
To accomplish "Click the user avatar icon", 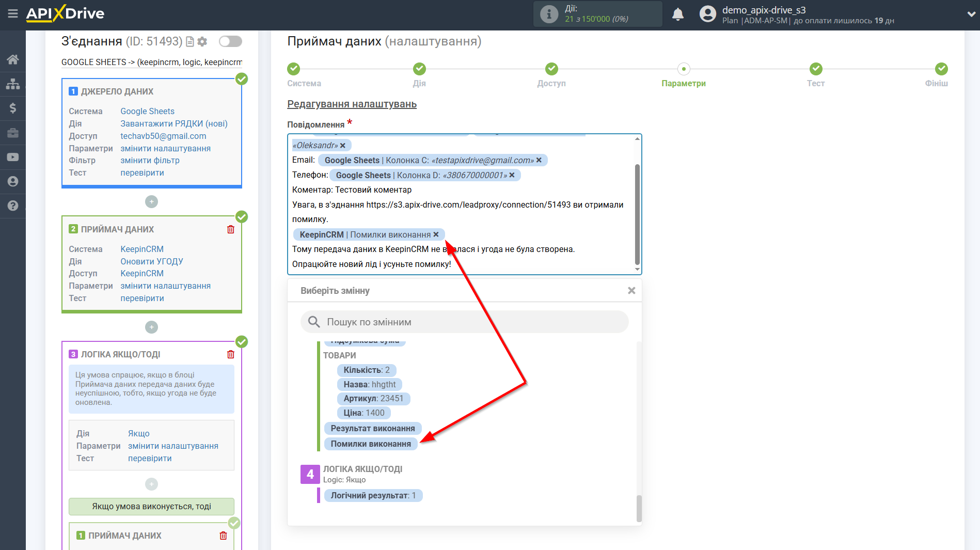I will [x=707, y=14].
